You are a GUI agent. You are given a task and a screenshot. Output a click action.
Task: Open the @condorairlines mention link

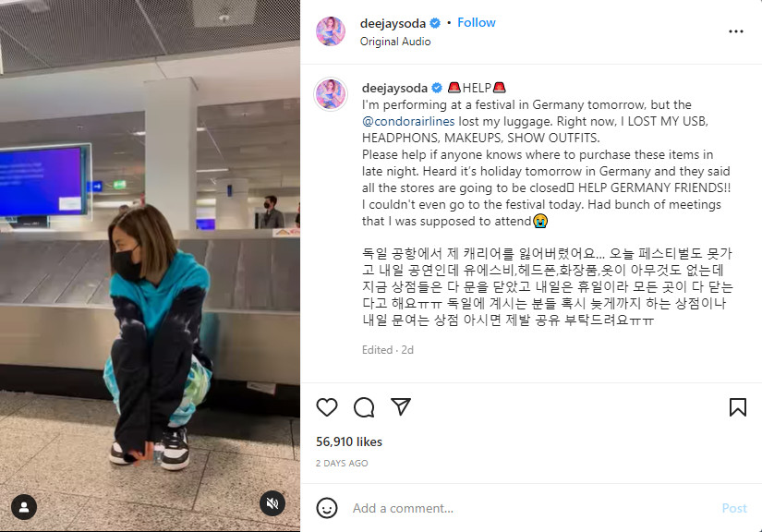point(408,121)
